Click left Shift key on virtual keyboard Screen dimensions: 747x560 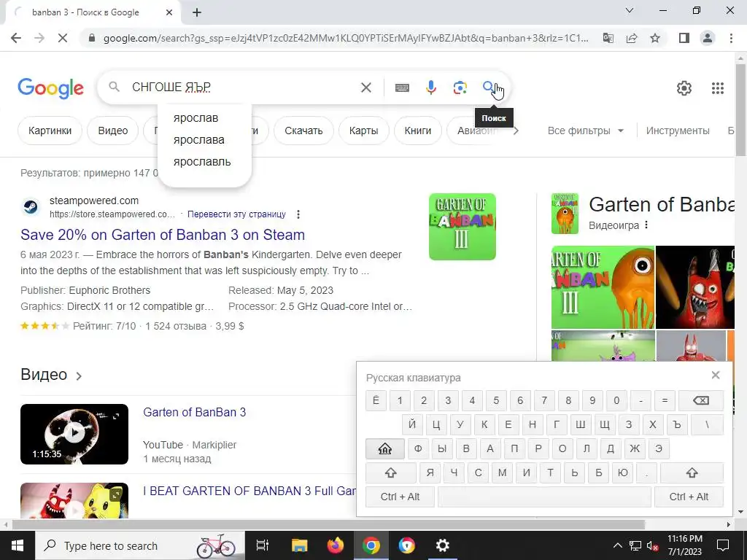click(391, 472)
